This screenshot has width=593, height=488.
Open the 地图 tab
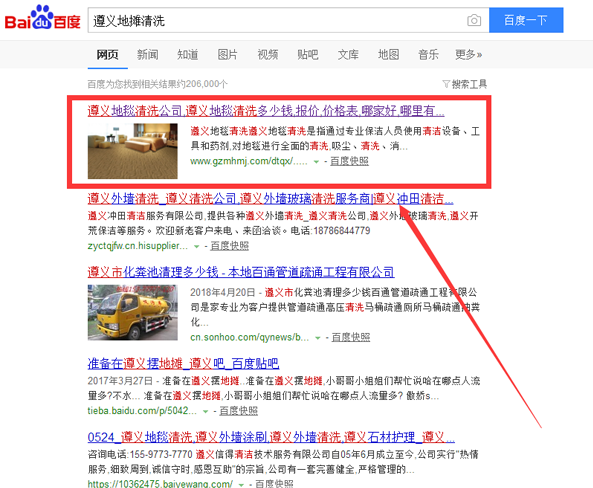pos(388,54)
